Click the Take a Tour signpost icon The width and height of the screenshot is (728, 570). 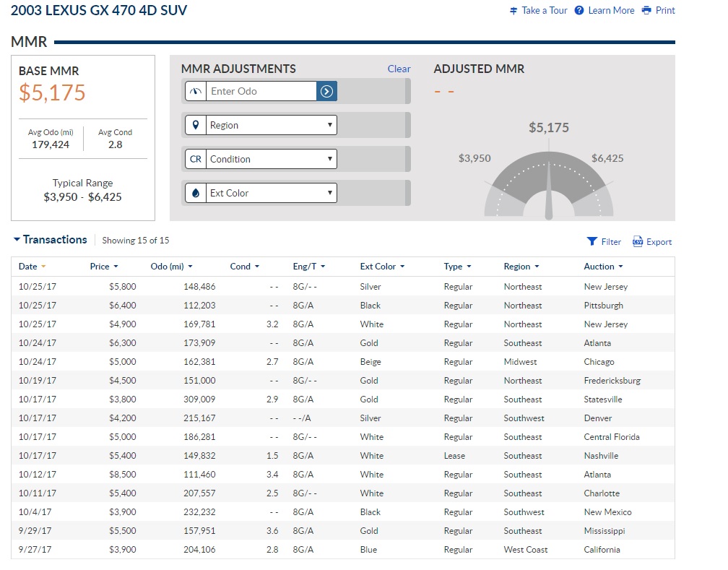click(x=513, y=11)
